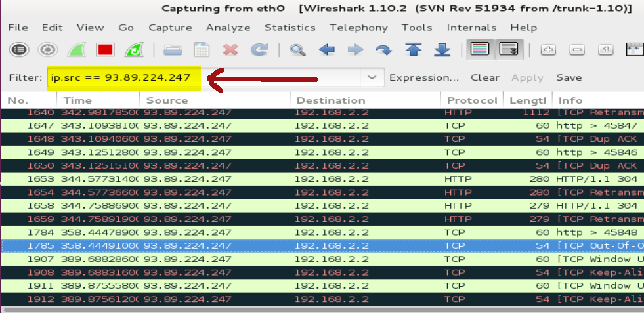Sort by the Time column header
Screen dimensions: 644x313
[98, 100]
